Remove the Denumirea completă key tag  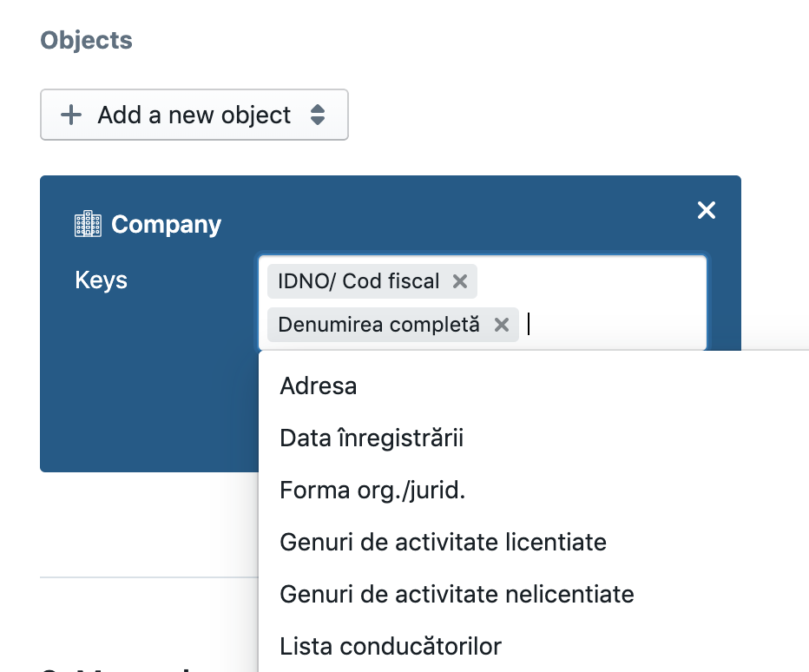coord(502,325)
